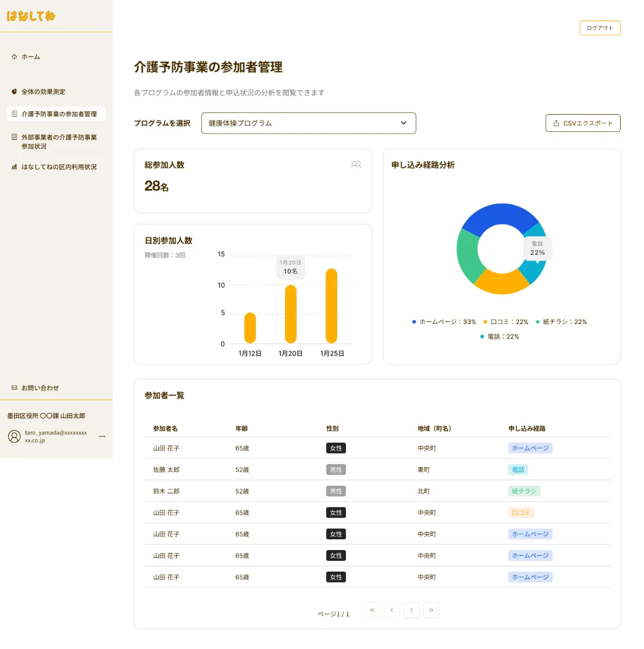644x649 pixels.
Task: Jump to the last page arrow
Action: (x=431, y=610)
